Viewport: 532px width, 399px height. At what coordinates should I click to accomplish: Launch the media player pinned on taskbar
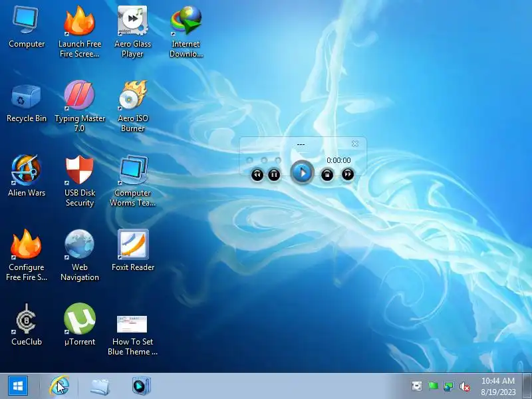point(141,386)
